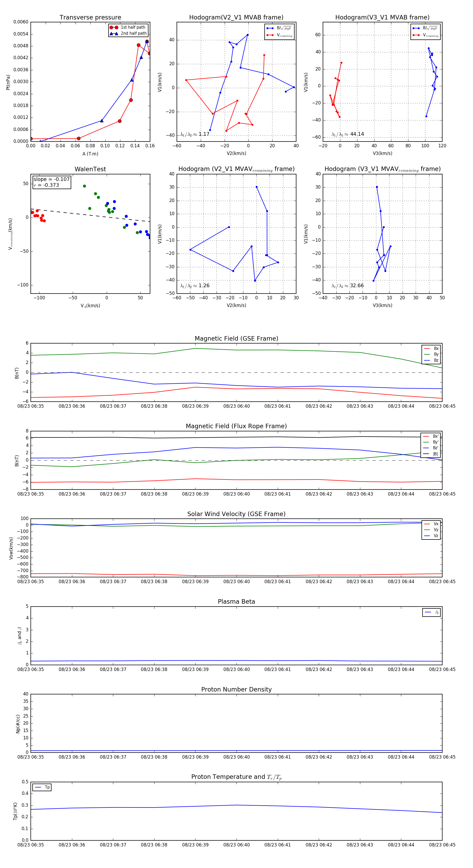Select the "WalenTest" plot title
The image size is (473, 868).
coord(90,169)
